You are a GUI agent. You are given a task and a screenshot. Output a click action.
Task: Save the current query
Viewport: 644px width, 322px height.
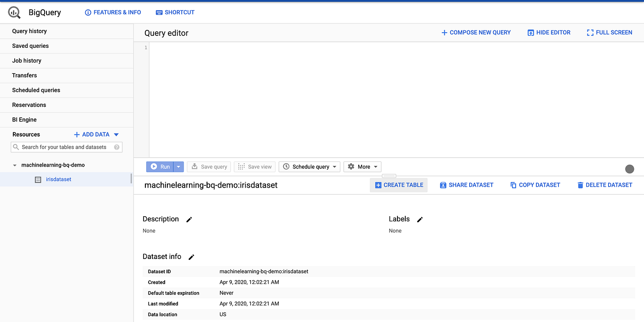(208, 167)
